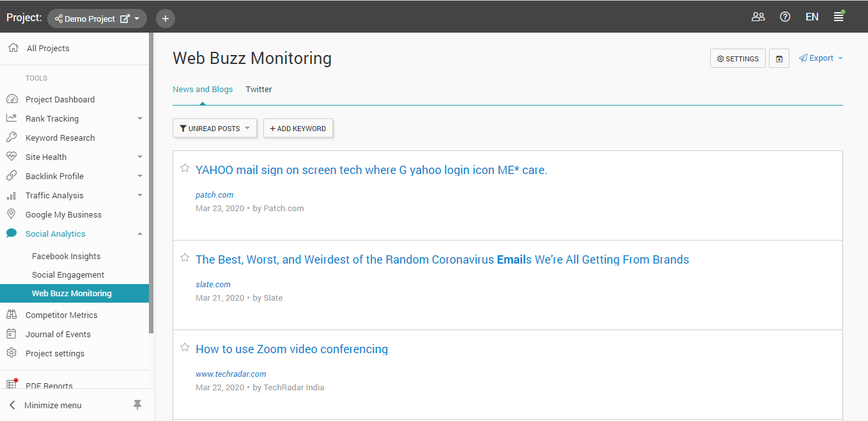Open external link icon in Demo Project selector
The image size is (868, 421).
coord(125,19)
